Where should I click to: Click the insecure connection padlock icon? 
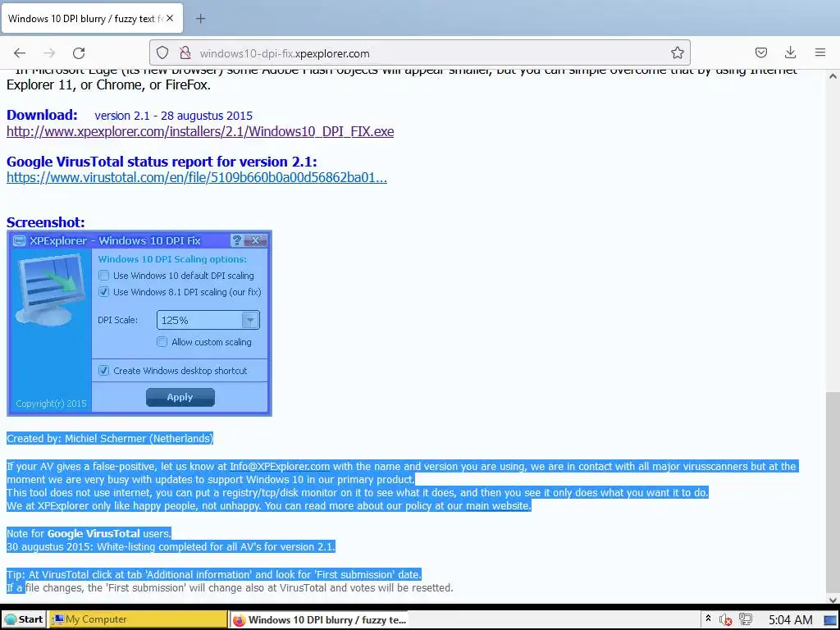(185, 52)
